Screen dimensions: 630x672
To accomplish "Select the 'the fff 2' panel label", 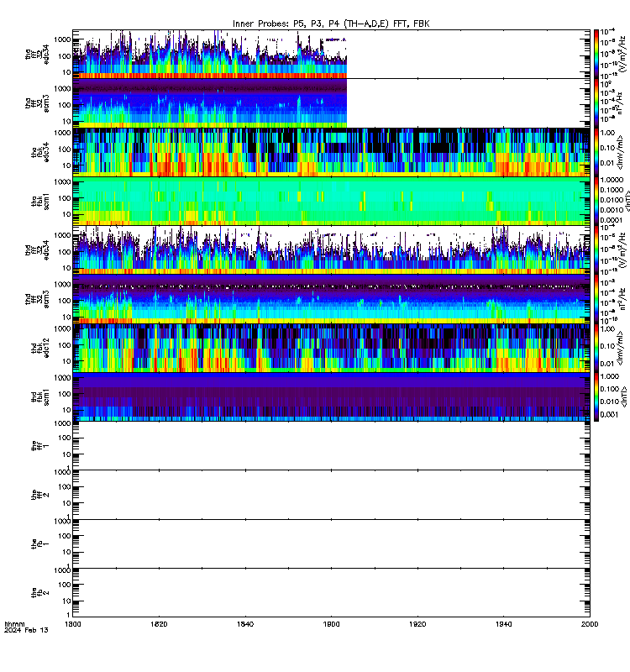I will (39, 495).
